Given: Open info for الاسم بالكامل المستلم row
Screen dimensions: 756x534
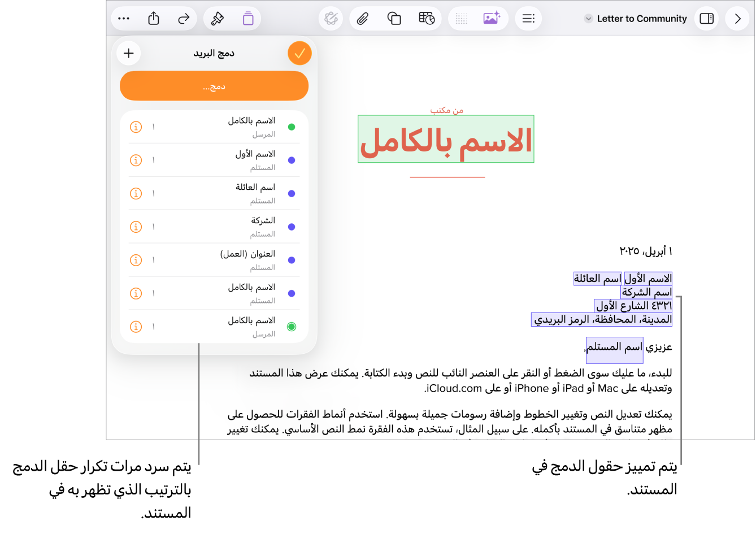Looking at the screenshot, I should tap(136, 293).
